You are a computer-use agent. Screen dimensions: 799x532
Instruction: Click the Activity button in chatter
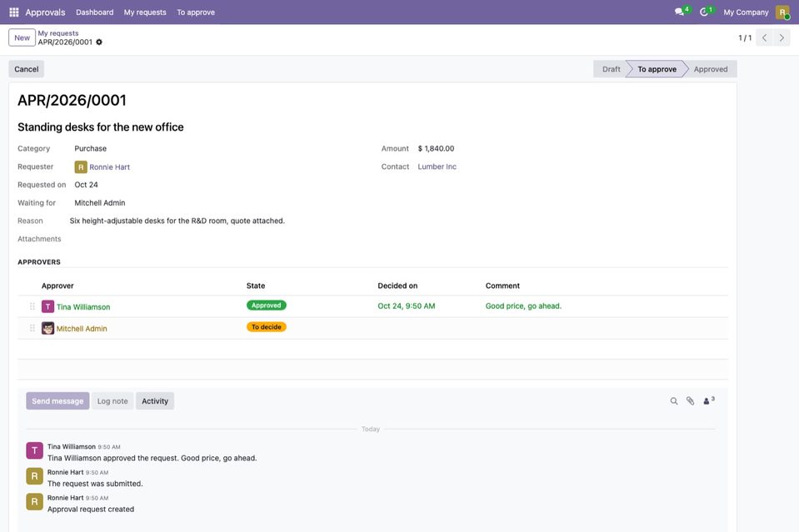pyautogui.click(x=155, y=401)
